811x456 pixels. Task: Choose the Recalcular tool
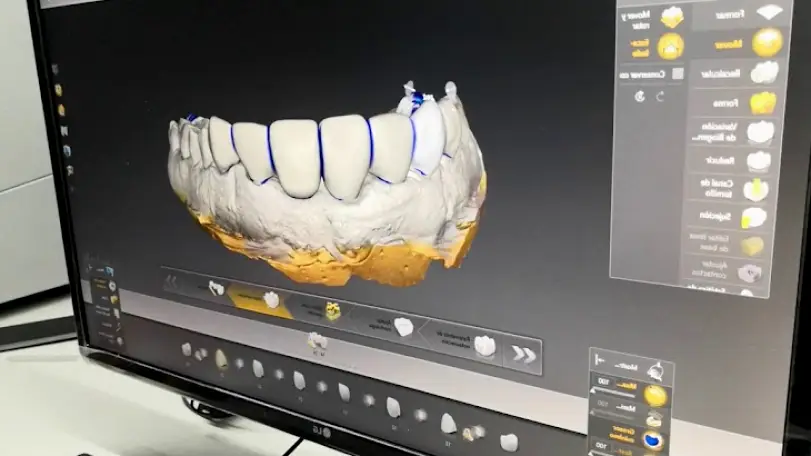click(740, 73)
